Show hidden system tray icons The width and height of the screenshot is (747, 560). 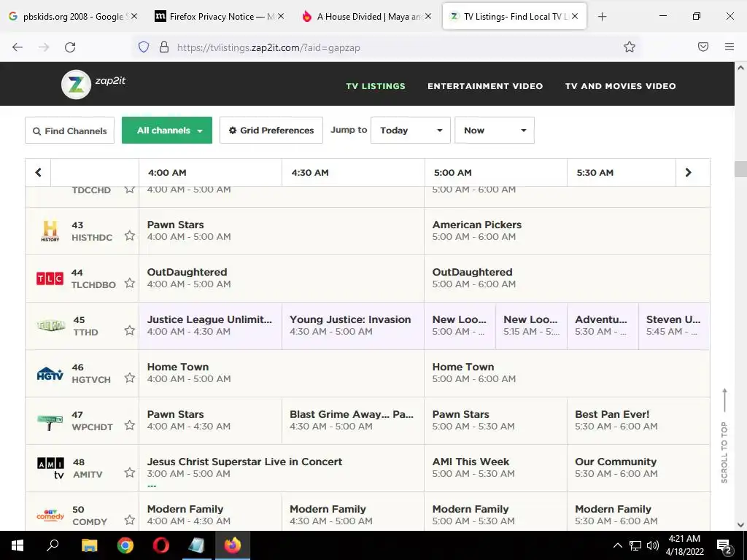(x=617, y=545)
